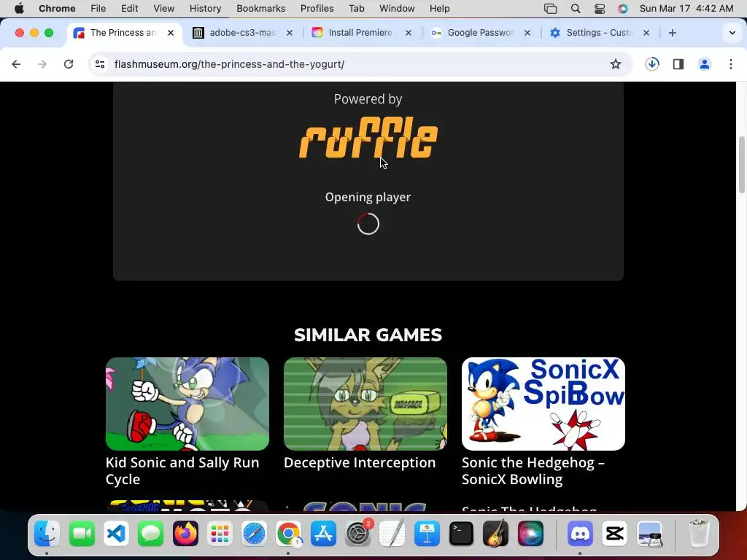This screenshot has height=560, width=747.
Task: Switch to the Install Premiere tab
Action: (360, 33)
